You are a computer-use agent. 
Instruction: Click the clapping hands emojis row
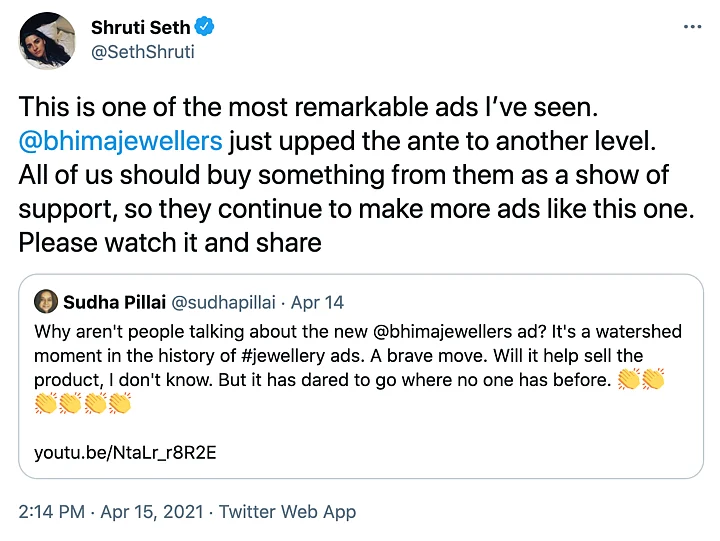[x=83, y=404]
